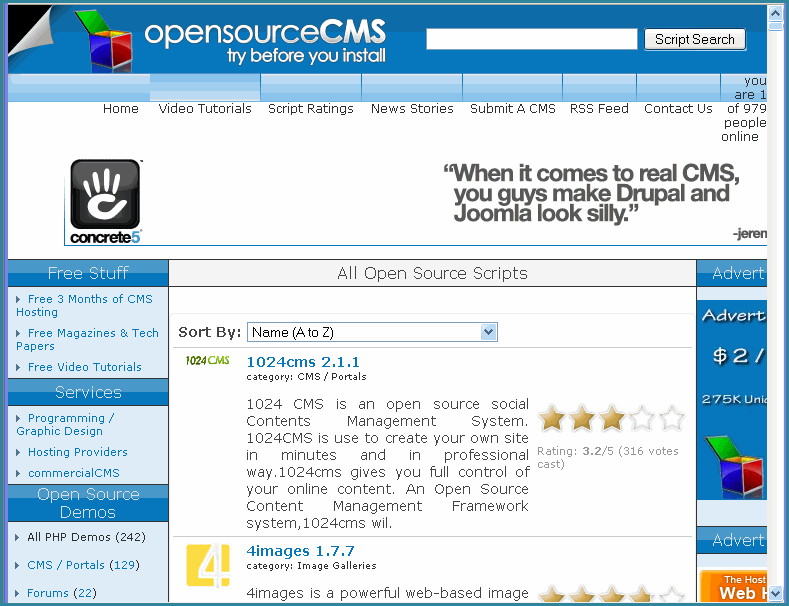Viewport: 789px width, 606px height.
Task: Click the colored cube in the advertise banner
Action: (735, 467)
